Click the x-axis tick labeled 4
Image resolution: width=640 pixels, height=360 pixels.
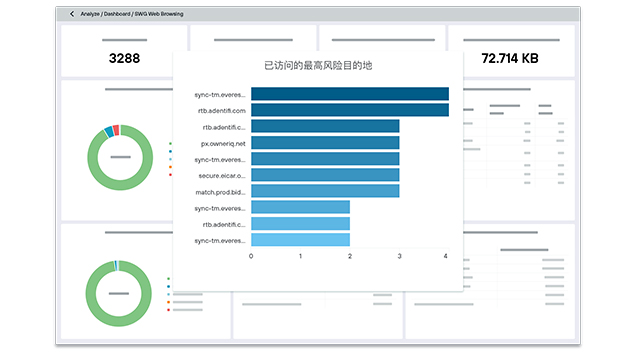coord(445,256)
